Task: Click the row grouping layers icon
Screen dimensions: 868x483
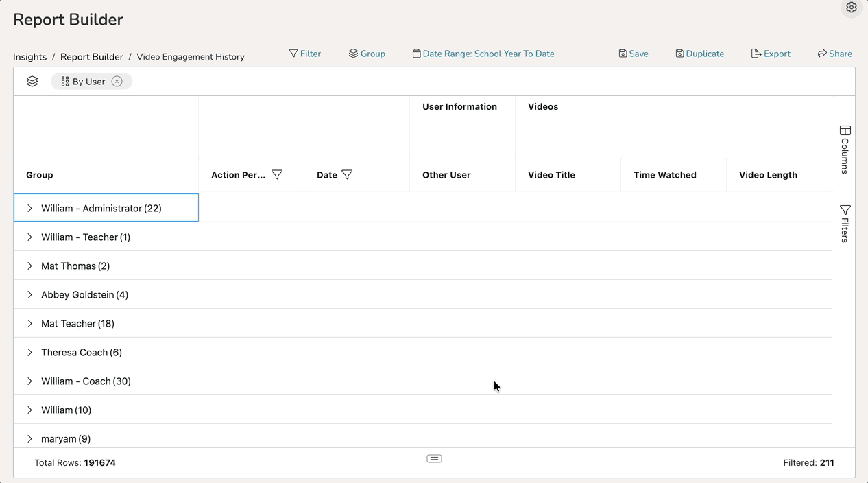Action: pos(32,82)
